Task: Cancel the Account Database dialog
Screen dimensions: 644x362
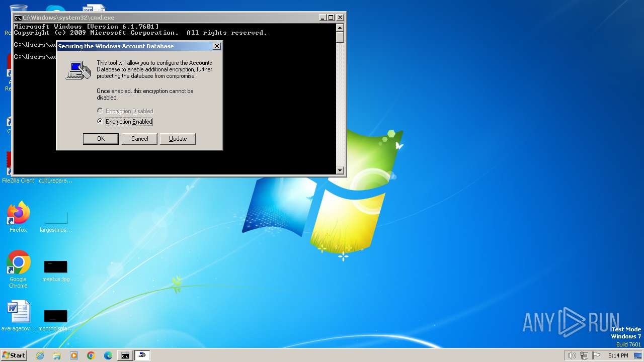Action: click(x=139, y=139)
